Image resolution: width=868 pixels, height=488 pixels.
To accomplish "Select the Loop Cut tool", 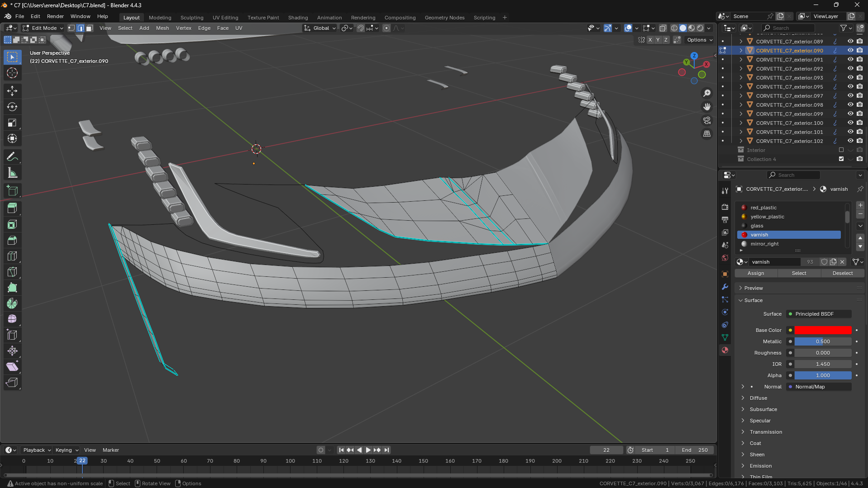I will [12, 256].
